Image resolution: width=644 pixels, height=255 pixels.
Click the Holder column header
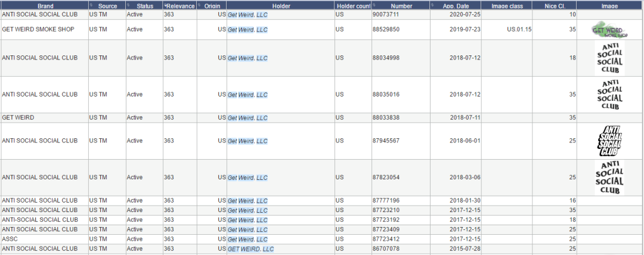point(281,5)
